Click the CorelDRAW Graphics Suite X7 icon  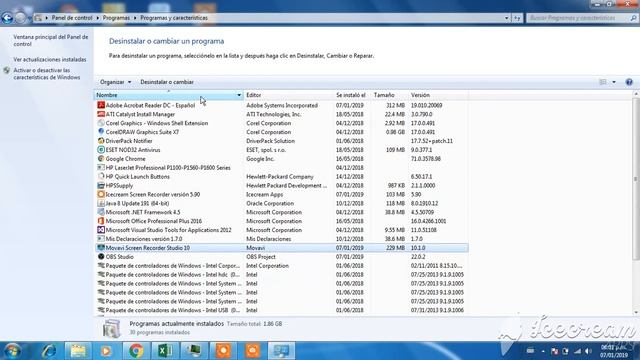[101, 132]
